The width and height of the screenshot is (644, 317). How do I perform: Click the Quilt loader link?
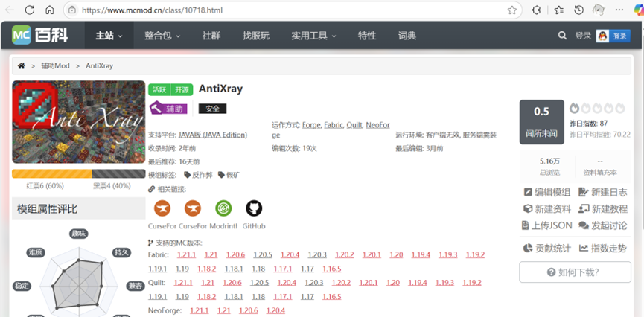[x=354, y=125]
